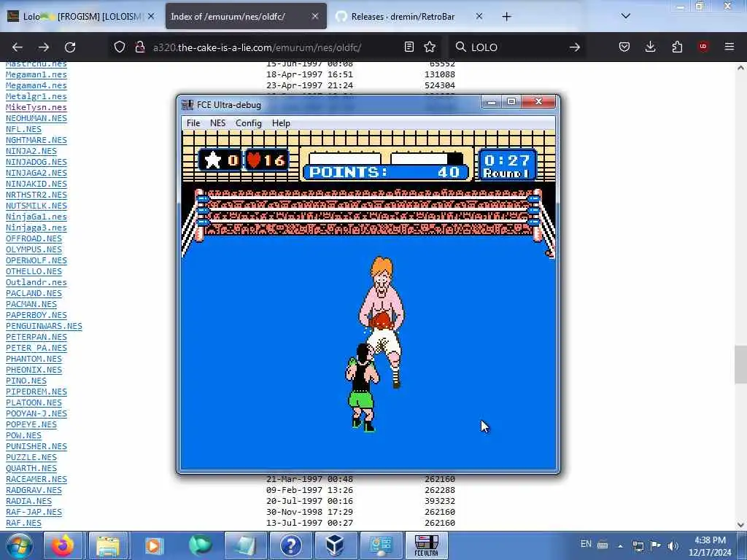Open the PACMAN.NES link
Image resolution: width=747 pixels, height=560 pixels.
coord(31,304)
